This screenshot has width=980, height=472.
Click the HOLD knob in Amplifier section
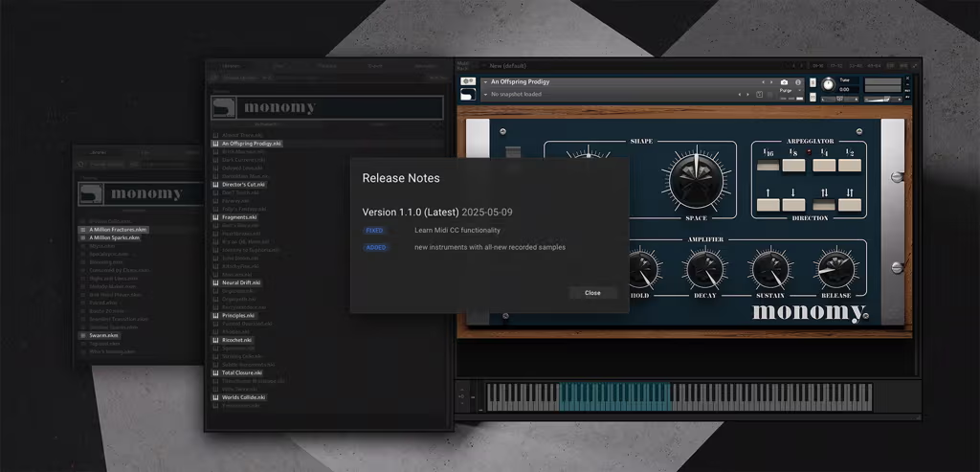tap(642, 270)
